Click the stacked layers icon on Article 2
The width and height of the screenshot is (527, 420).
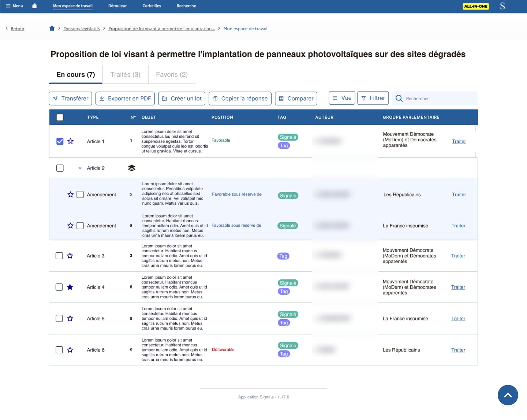(132, 168)
